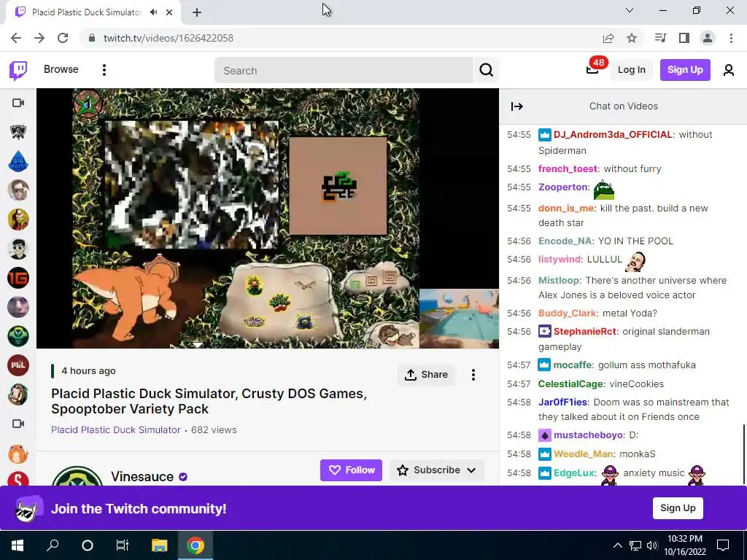Viewport: 747px width, 560px height.
Task: Mute the tab using speaker icon
Action: click(x=153, y=12)
